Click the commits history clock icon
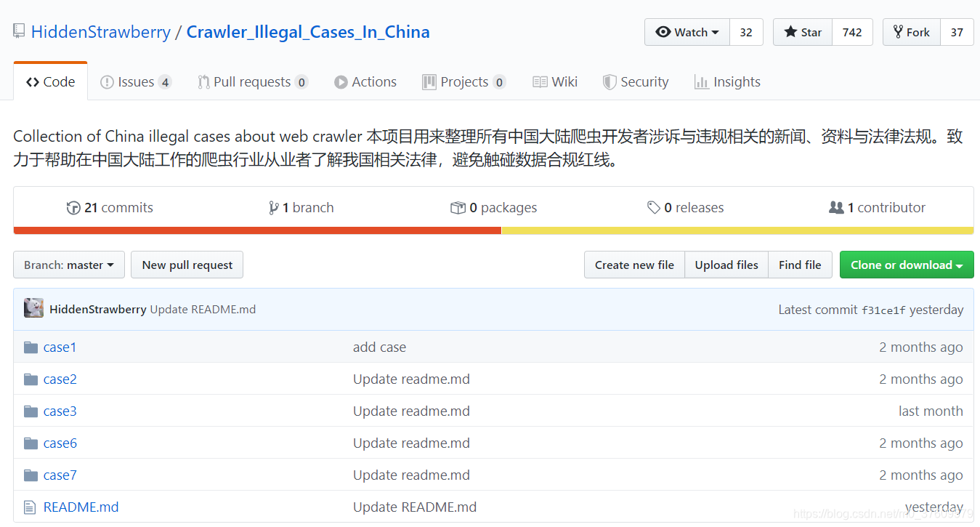 (73, 208)
